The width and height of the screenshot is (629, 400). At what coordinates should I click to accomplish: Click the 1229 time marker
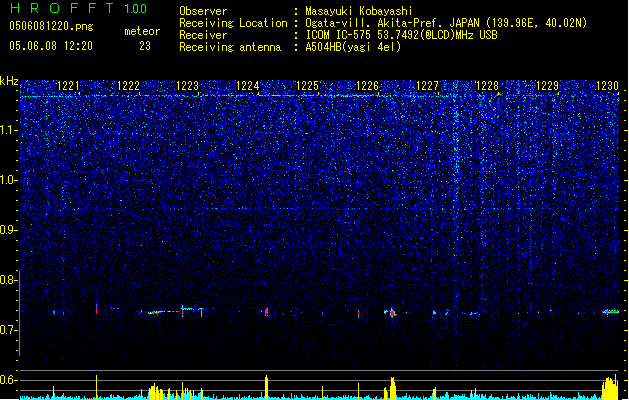pyautogui.click(x=548, y=86)
